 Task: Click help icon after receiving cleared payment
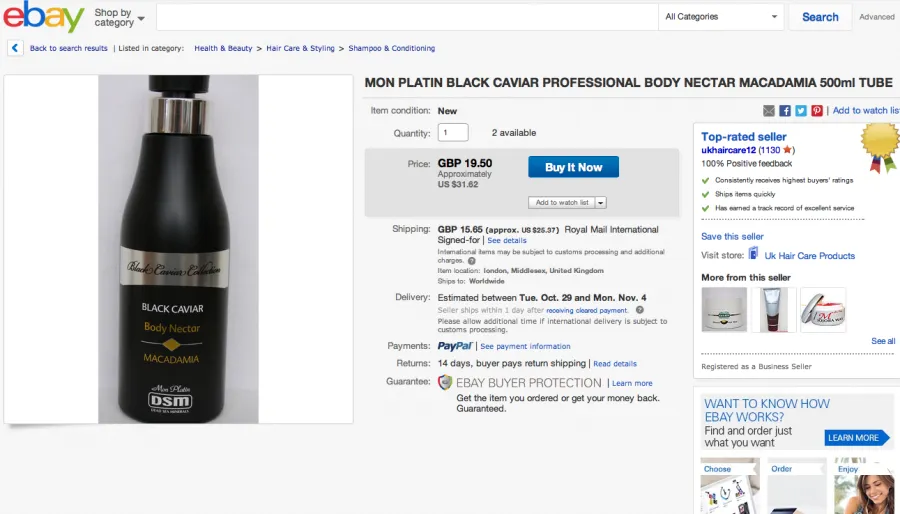click(x=639, y=310)
